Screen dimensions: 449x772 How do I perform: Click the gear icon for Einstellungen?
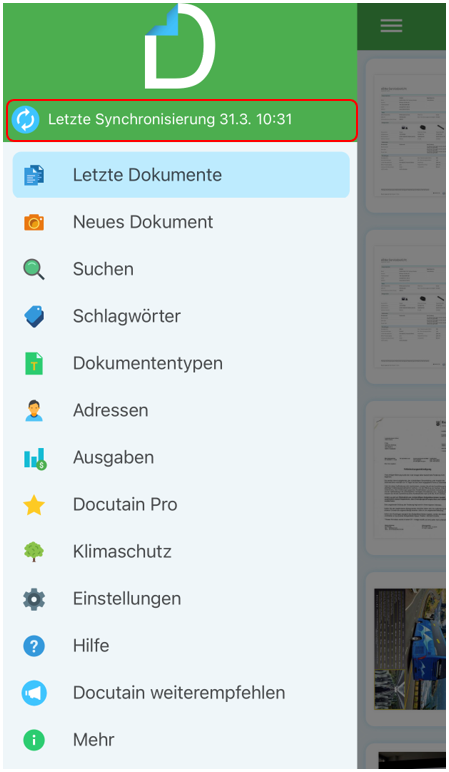[x=34, y=599]
